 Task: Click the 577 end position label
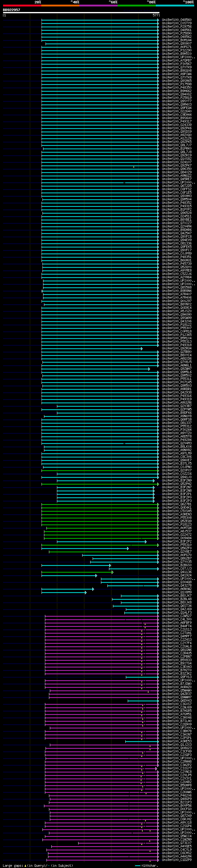[x=155, y=15]
